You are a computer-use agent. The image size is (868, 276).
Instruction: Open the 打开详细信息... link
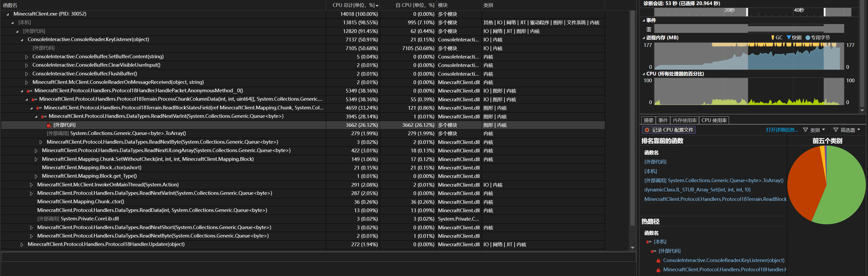(782, 130)
